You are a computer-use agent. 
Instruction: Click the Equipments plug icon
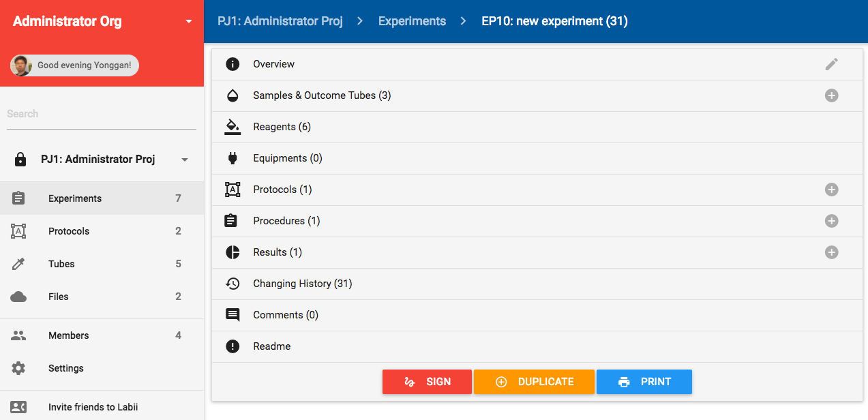click(233, 158)
